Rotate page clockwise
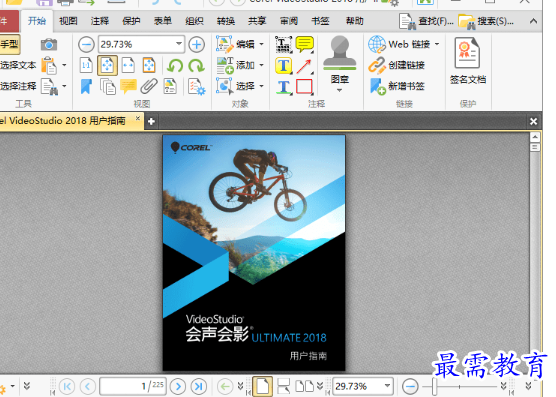The width and height of the screenshot is (556, 397). point(196,66)
